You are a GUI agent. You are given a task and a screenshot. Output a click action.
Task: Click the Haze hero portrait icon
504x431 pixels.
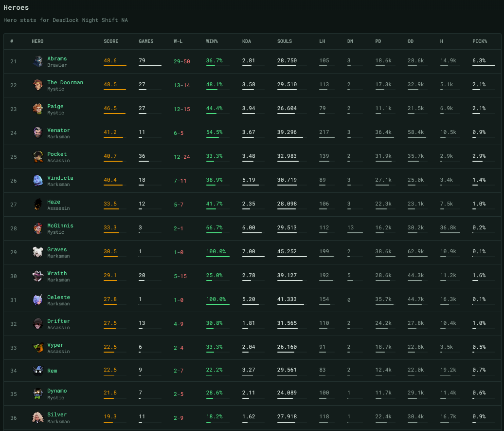pos(38,204)
